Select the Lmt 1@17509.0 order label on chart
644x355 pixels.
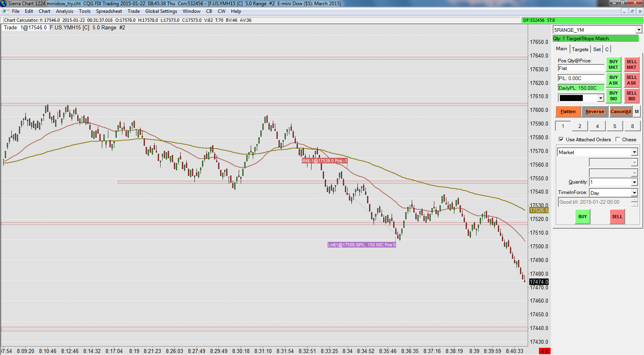[362, 245]
